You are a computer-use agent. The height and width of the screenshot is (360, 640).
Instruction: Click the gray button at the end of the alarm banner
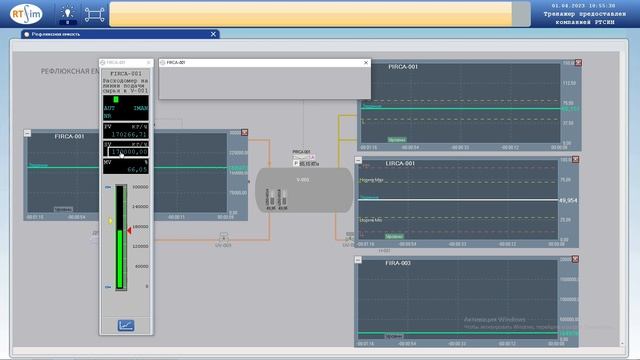[x=521, y=14]
